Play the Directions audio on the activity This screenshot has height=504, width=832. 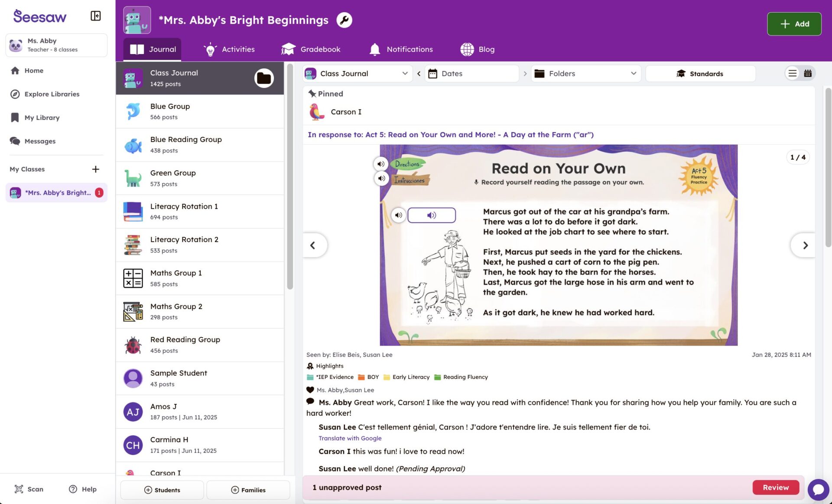[x=381, y=164]
